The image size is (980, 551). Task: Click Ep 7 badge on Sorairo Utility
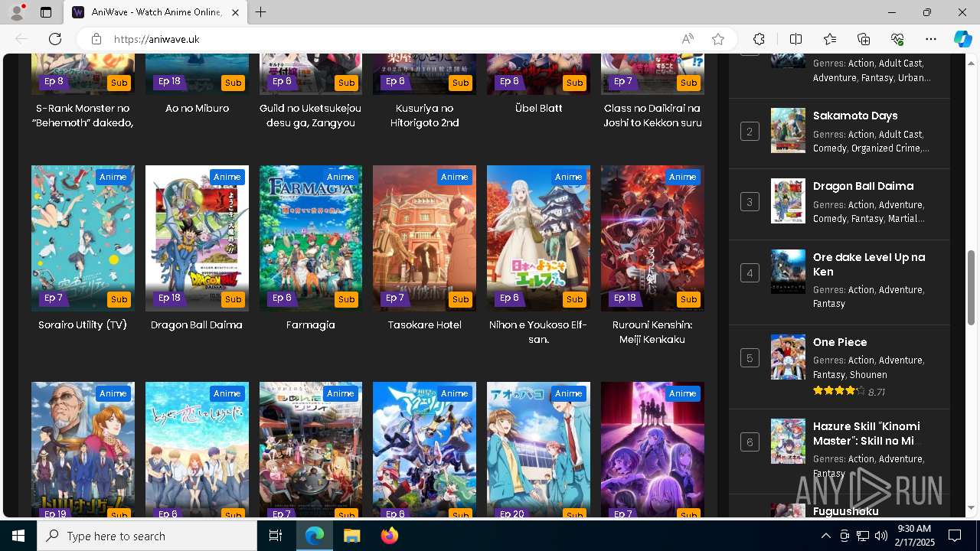(x=54, y=298)
